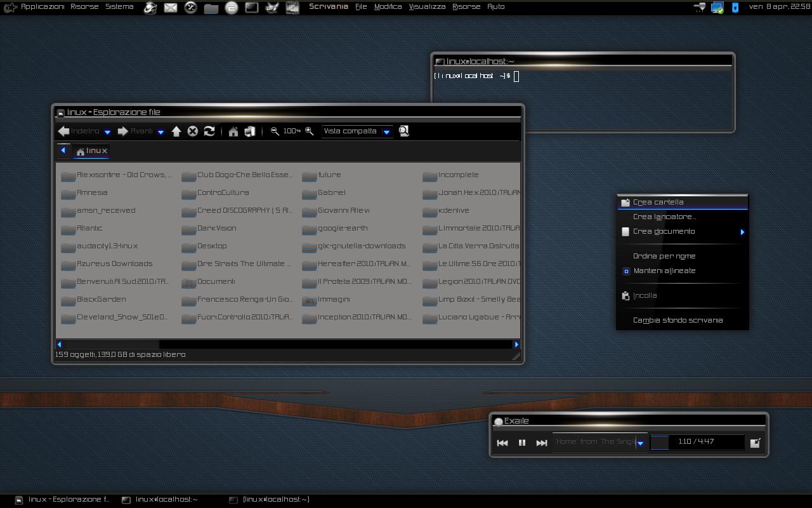Click the linux path bar button
812x508 pixels.
coord(91,151)
